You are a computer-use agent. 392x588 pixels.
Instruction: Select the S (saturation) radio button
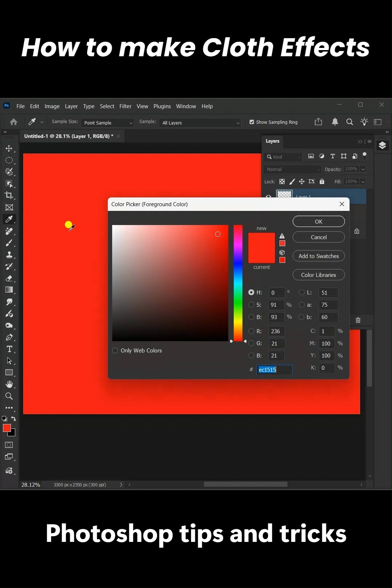(251, 305)
